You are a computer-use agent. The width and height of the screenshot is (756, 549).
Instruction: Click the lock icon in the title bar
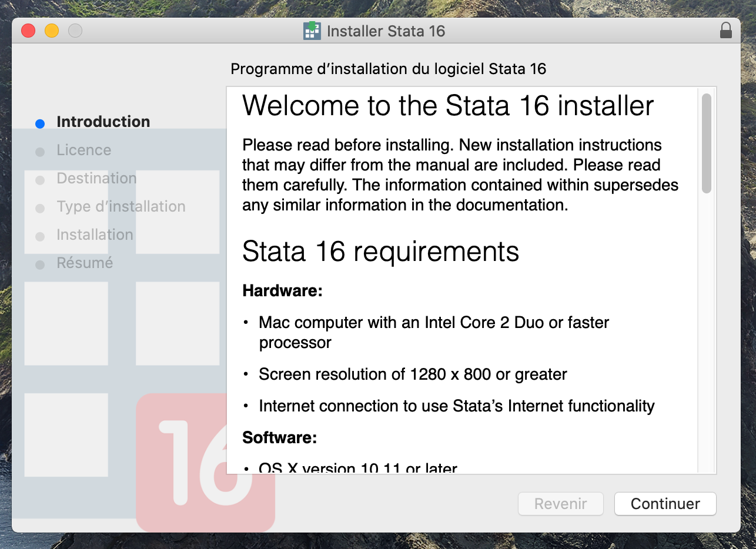coord(726,31)
